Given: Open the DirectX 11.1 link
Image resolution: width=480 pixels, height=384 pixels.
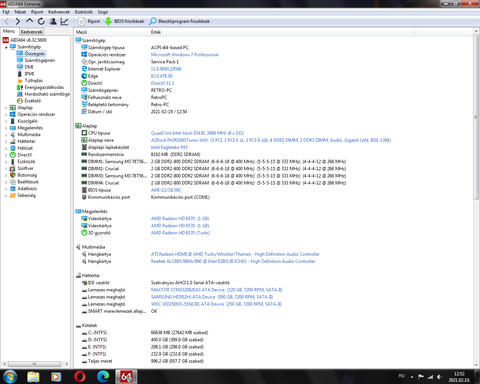Looking at the screenshot, I should point(162,83).
